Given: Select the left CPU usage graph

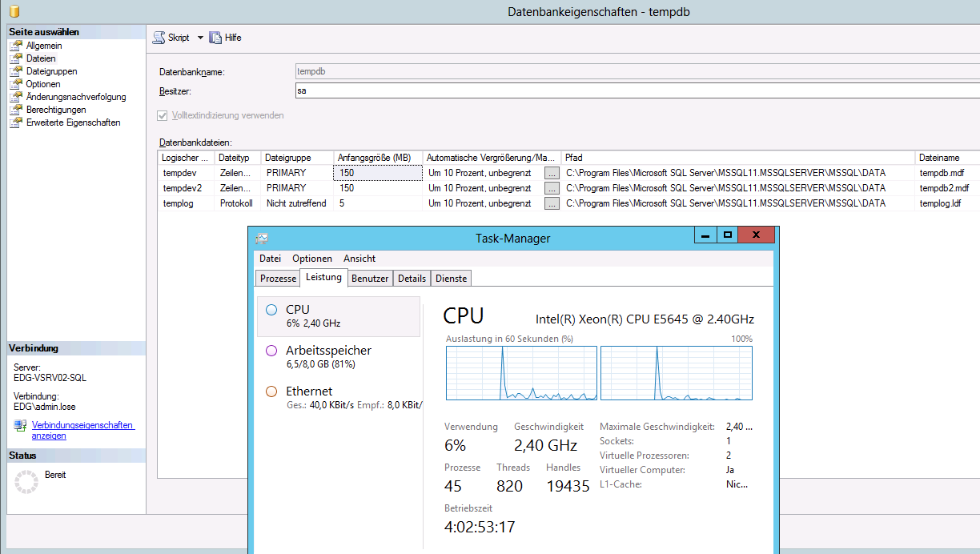Looking at the screenshot, I should [x=521, y=373].
